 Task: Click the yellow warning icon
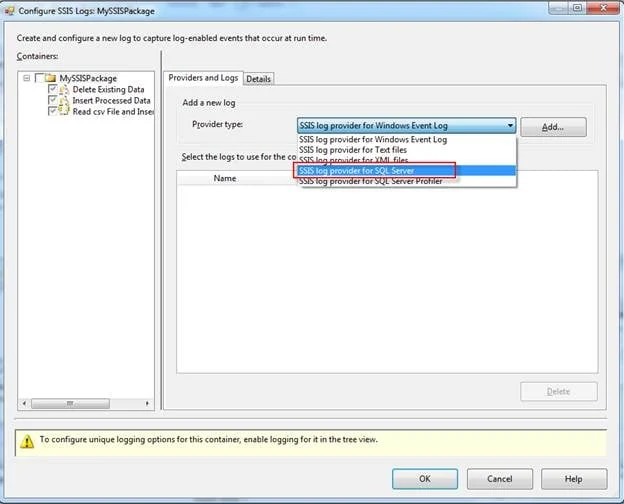(27, 441)
